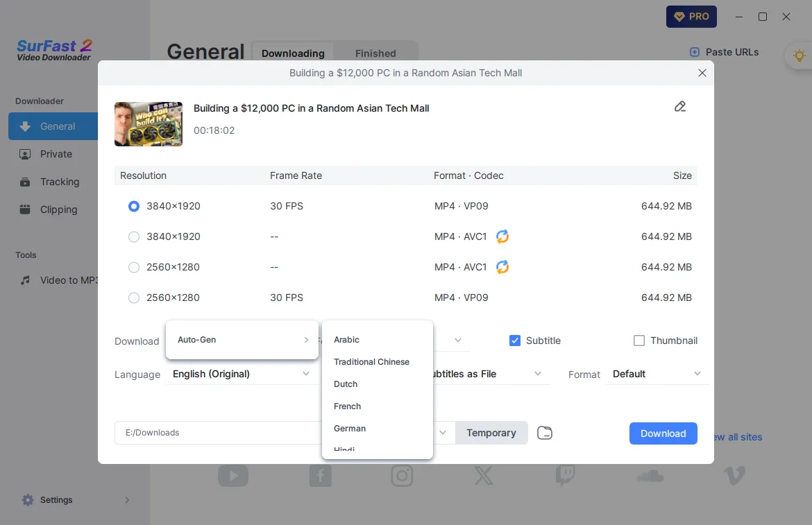
Task: Enable the Thumbnail checkbox
Action: (639, 341)
